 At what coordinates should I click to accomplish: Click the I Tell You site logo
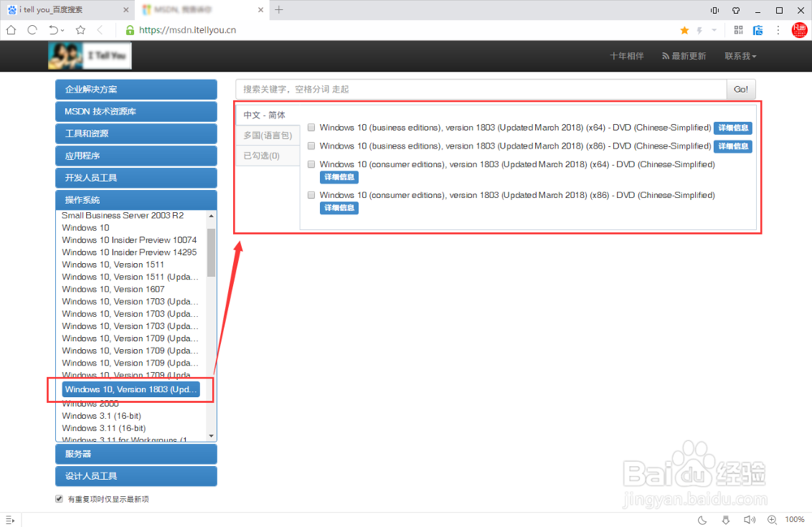89,56
